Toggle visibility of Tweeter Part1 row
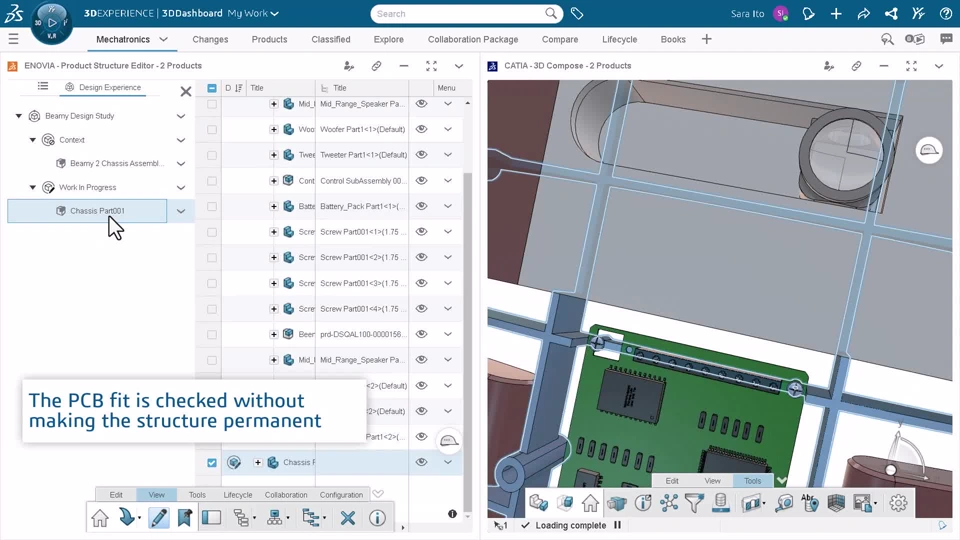The height and width of the screenshot is (540, 960). click(421, 155)
